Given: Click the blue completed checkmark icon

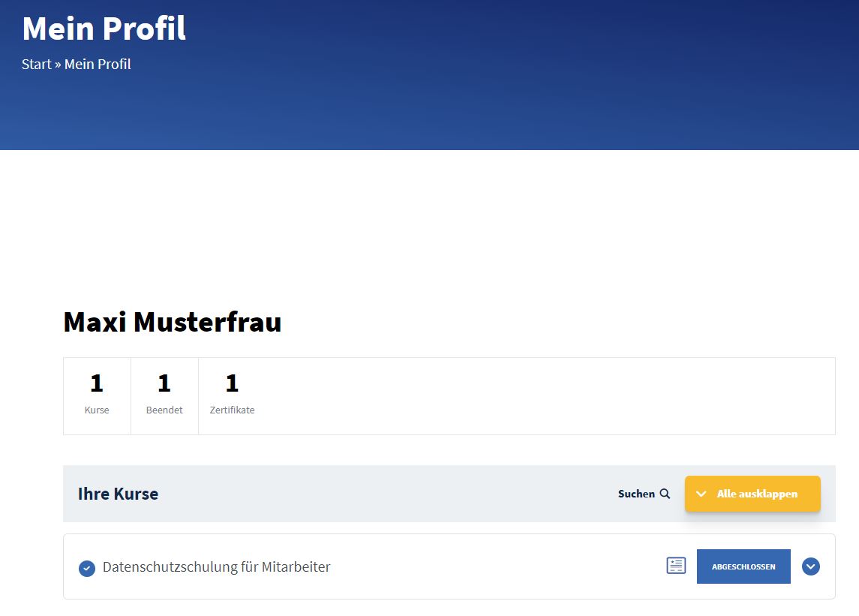Looking at the screenshot, I should [87, 568].
